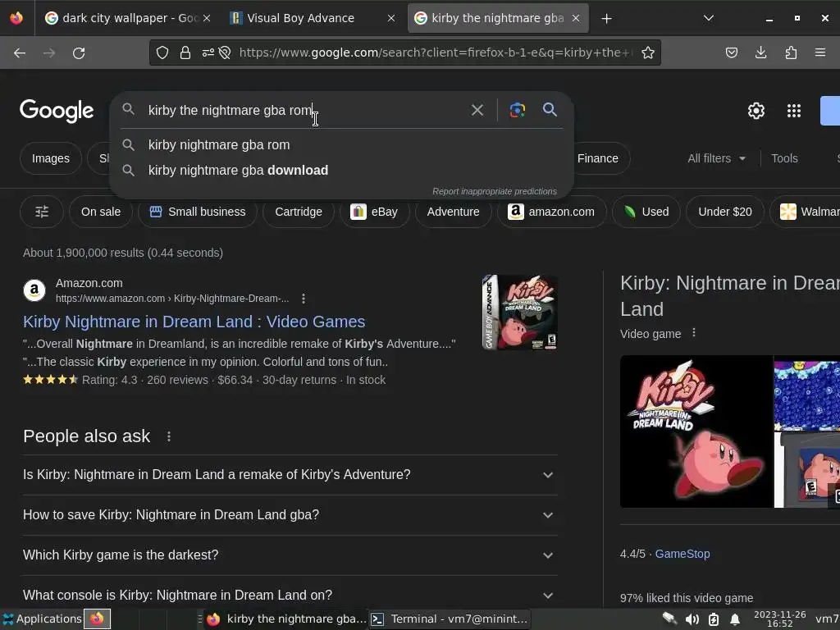List all tabs dropdown arrow

[x=708, y=18]
